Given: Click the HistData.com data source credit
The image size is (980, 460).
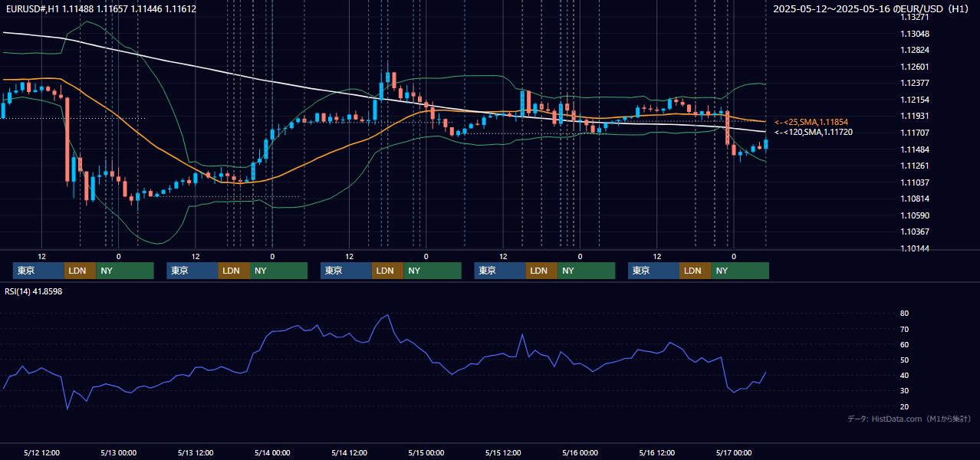Looking at the screenshot, I should coord(909,419).
